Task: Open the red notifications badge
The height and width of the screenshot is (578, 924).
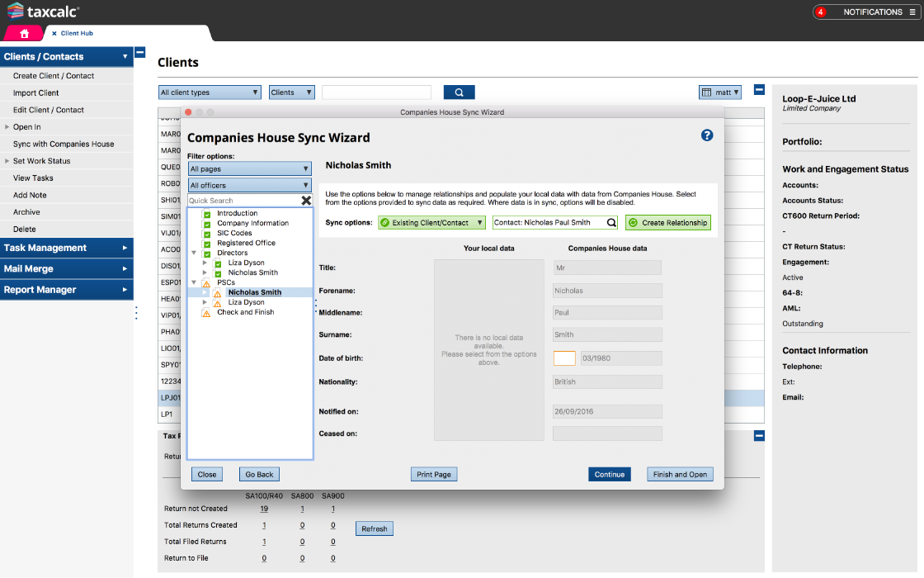Action: [821, 12]
